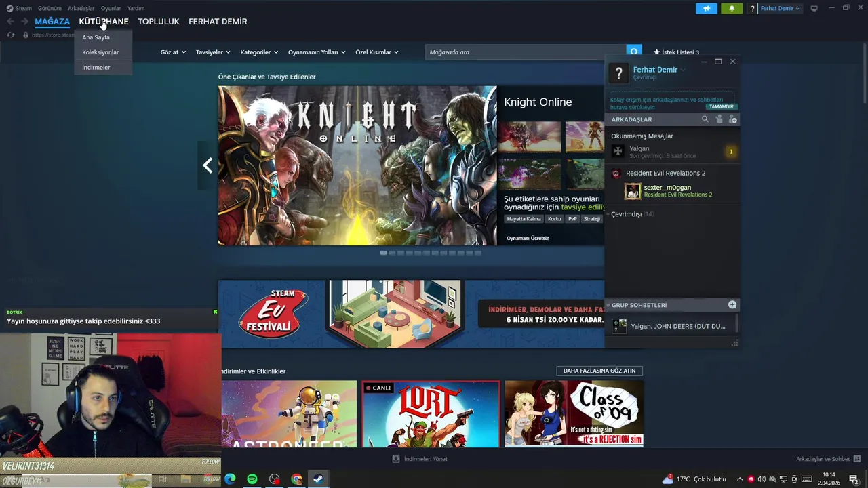Reload the store page
Image resolution: width=868 pixels, height=488 pixels.
[x=10, y=35]
